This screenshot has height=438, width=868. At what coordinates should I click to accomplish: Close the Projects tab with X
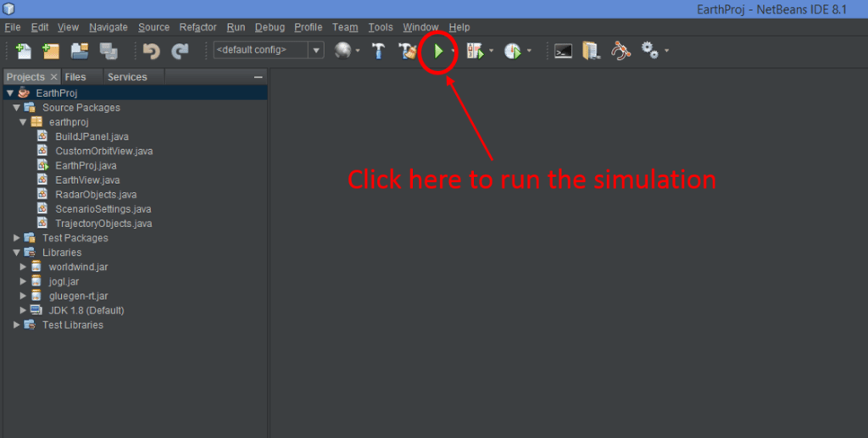click(53, 77)
